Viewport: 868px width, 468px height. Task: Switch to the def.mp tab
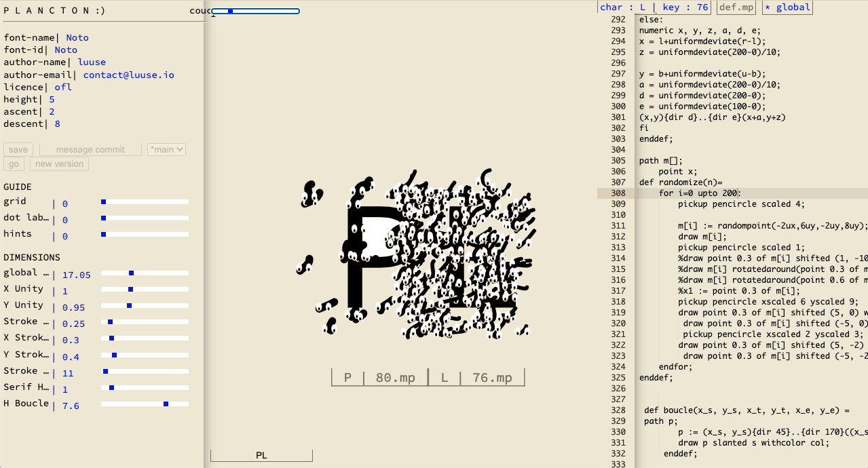736,7
